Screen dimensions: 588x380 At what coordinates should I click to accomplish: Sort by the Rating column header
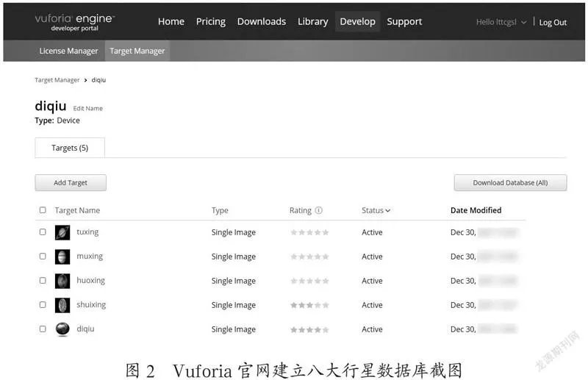[301, 210]
